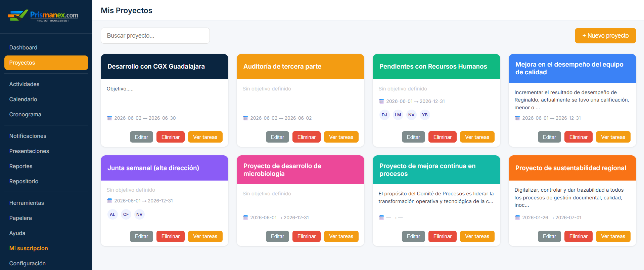Image resolution: width=644 pixels, height=270 pixels.
Task: Delete Proyecto de desarrollo de microbiología
Action: click(x=307, y=236)
